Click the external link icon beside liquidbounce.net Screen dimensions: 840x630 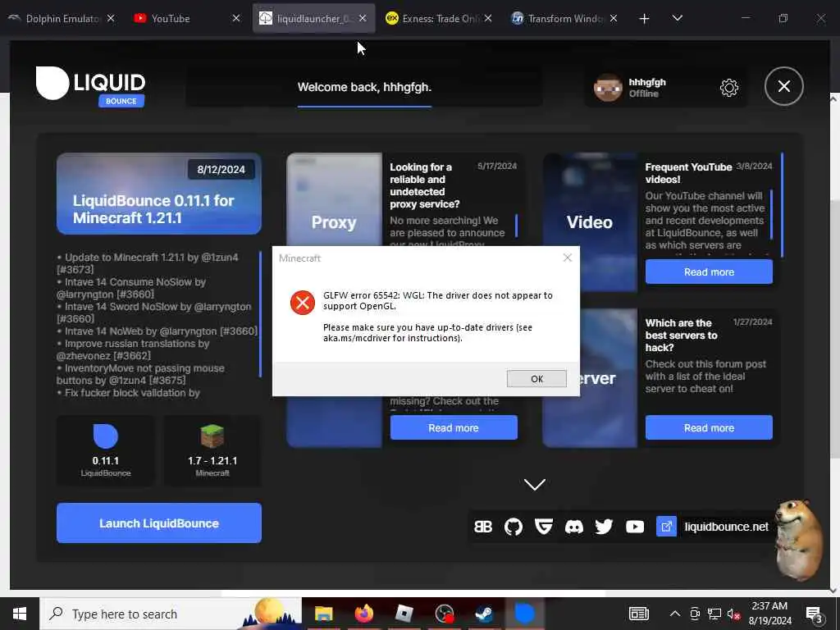666,527
